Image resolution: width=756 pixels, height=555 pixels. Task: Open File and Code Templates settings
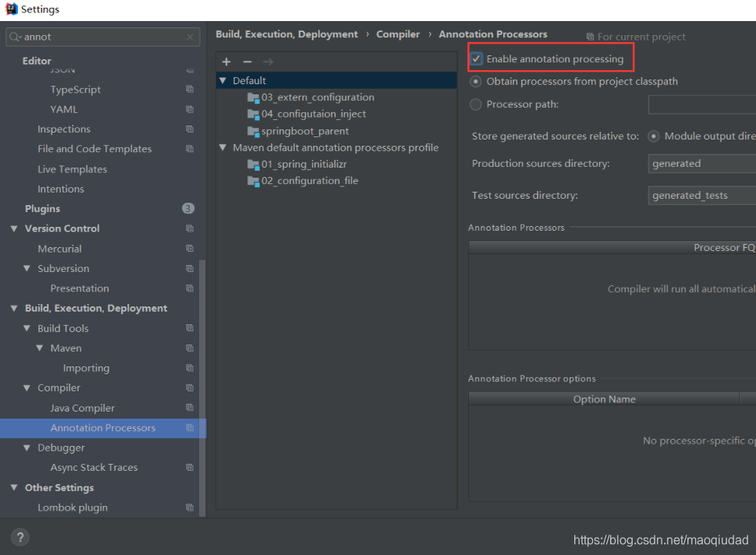point(94,149)
